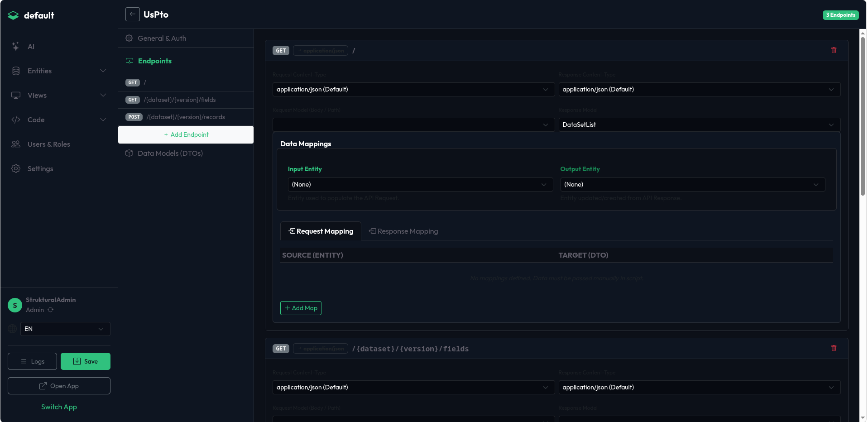Click the Settings gear icon in sidebar
The width and height of the screenshot is (868, 422).
[x=16, y=168]
